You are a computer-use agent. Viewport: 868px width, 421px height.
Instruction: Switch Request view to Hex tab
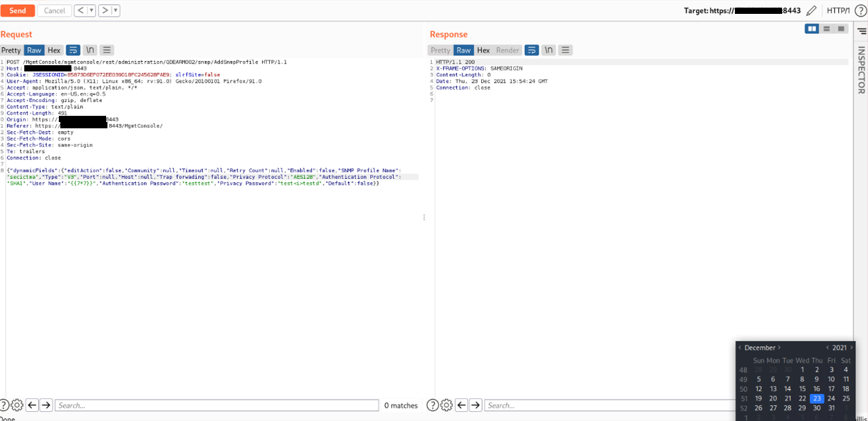[x=54, y=50]
